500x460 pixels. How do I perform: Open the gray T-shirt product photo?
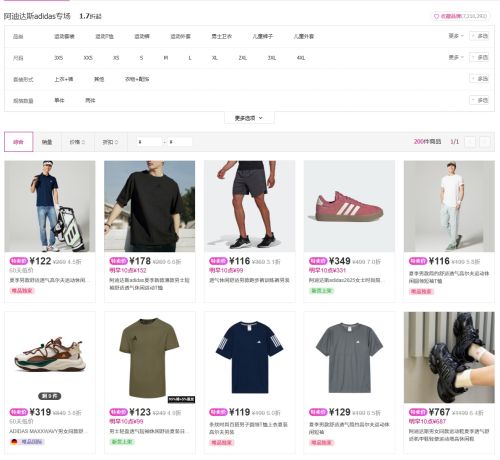(x=349, y=357)
